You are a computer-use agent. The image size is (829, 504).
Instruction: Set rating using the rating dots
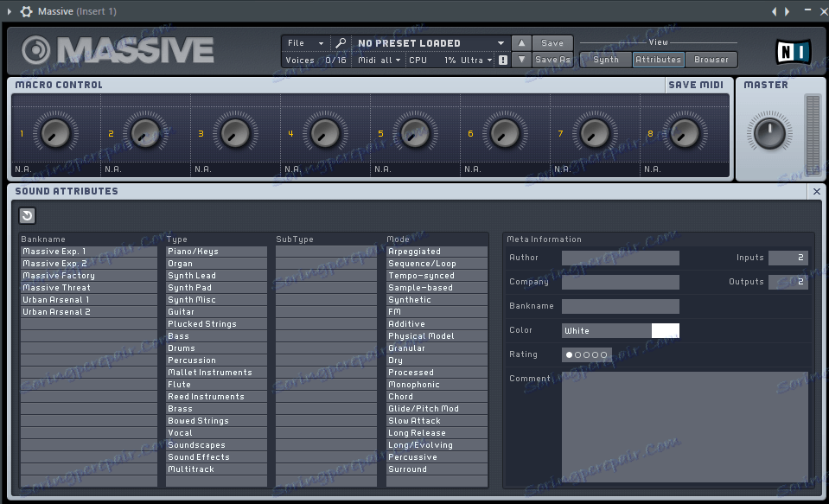point(586,354)
